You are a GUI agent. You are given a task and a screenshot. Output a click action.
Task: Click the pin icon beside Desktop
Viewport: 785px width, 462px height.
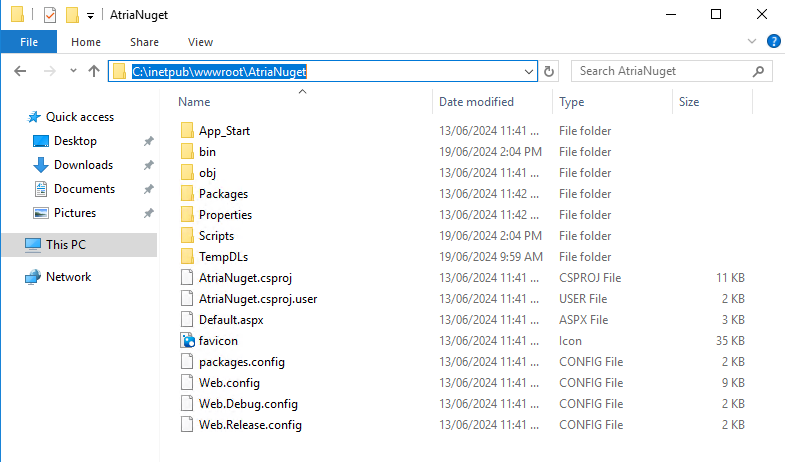pyautogui.click(x=148, y=141)
